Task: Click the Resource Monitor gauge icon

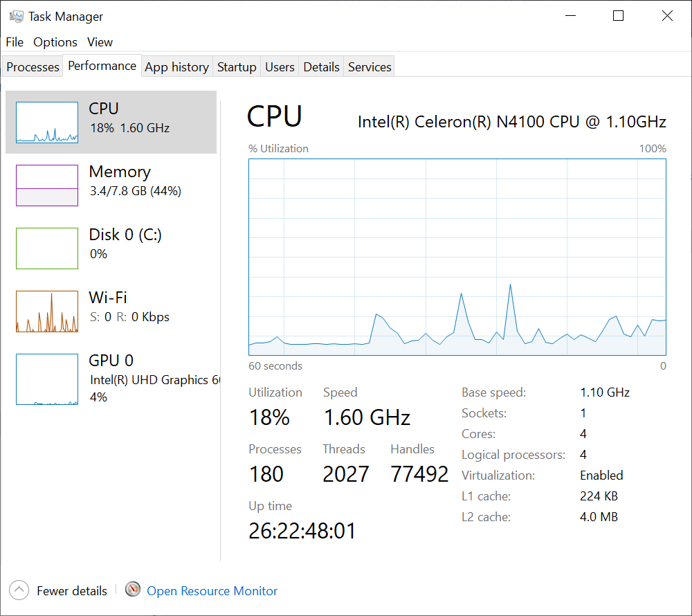Action: [132, 590]
